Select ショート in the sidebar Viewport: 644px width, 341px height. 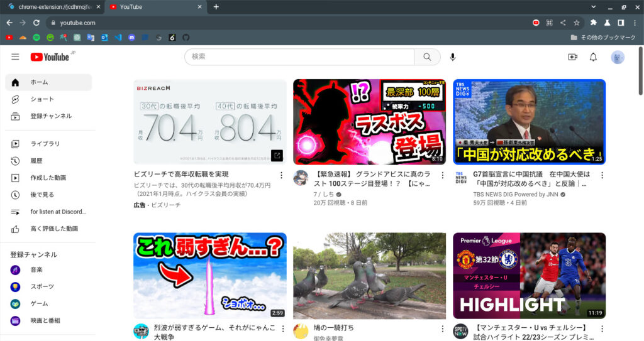tap(42, 99)
